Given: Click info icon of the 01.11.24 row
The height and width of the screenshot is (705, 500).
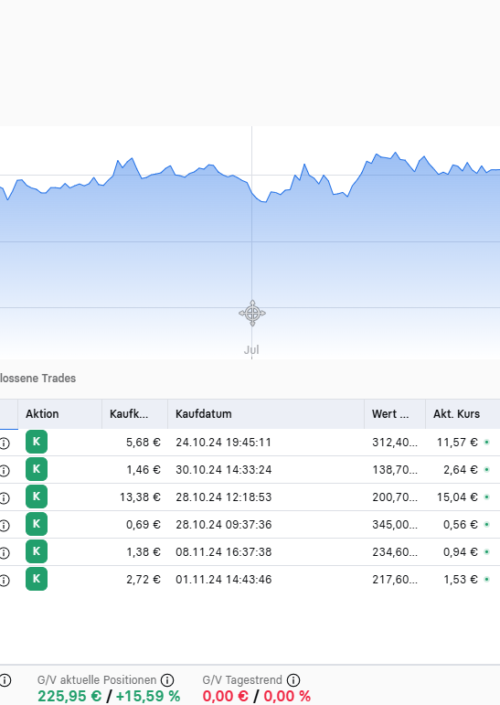Looking at the screenshot, I should click(x=4, y=580).
